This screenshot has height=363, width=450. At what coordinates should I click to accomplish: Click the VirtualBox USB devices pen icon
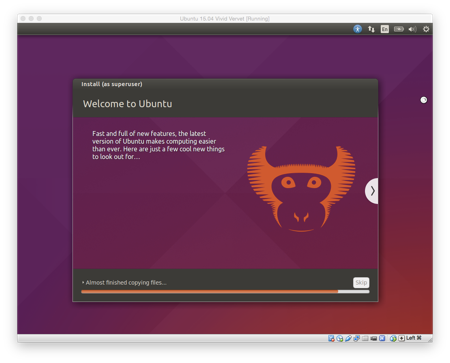pos(348,338)
